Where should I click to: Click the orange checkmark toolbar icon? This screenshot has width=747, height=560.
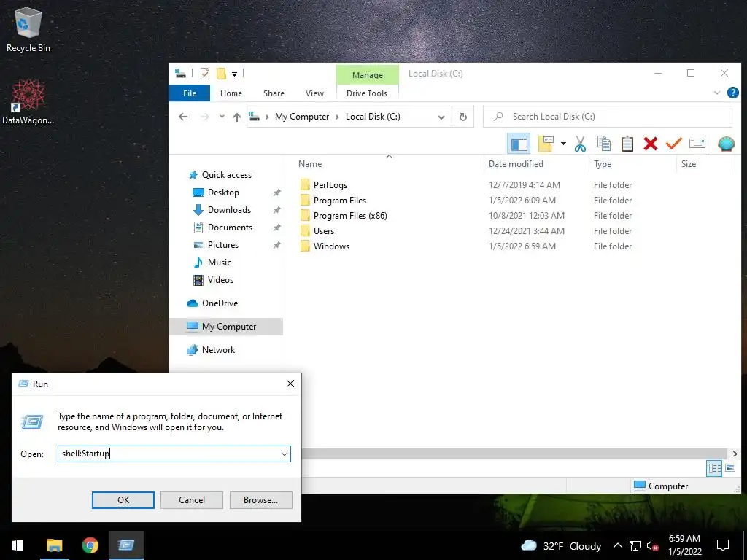[673, 144]
